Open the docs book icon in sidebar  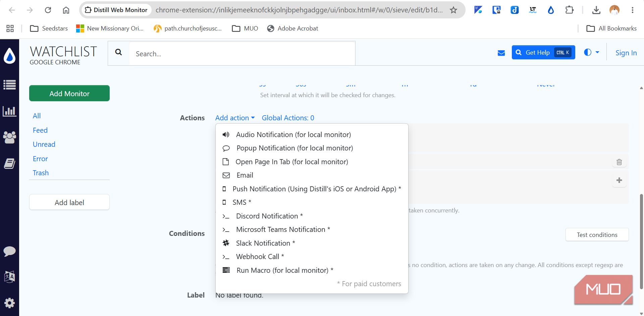(9, 164)
